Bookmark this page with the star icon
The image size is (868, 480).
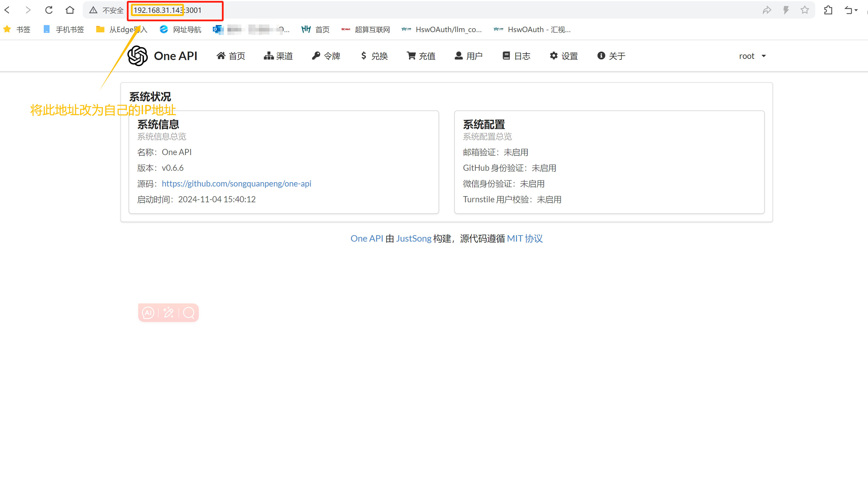(805, 10)
